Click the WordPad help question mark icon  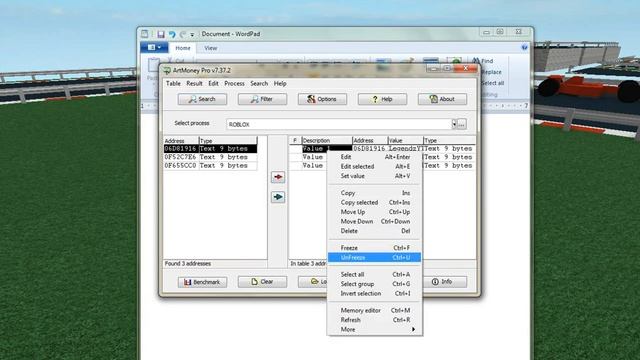[524, 48]
